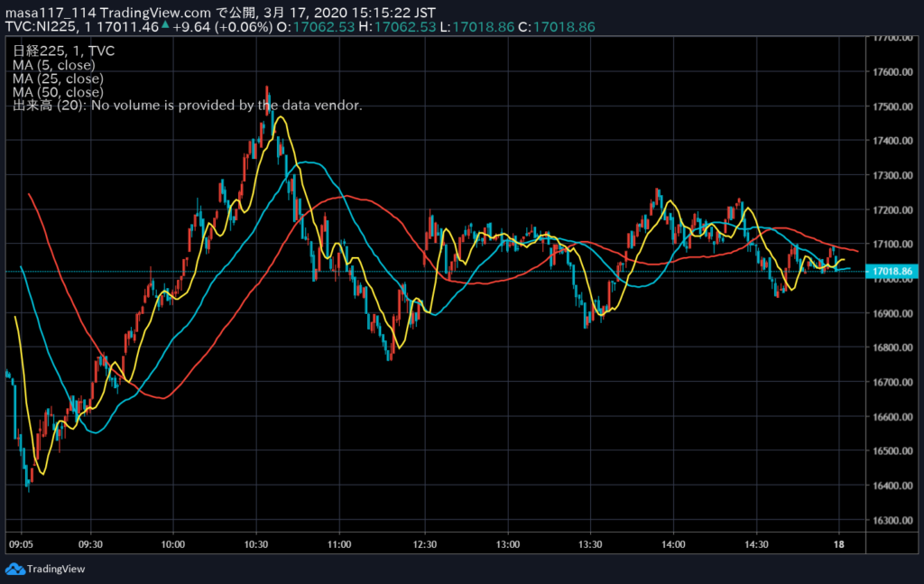Image resolution: width=924 pixels, height=584 pixels.
Task: Click the 17200.00 price axis label
Action: pyautogui.click(x=892, y=209)
